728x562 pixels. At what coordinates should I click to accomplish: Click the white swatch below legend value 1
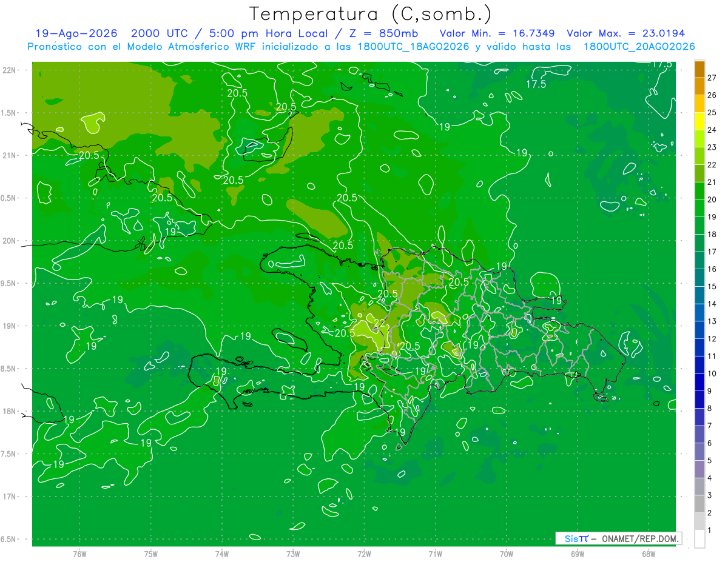click(x=699, y=539)
